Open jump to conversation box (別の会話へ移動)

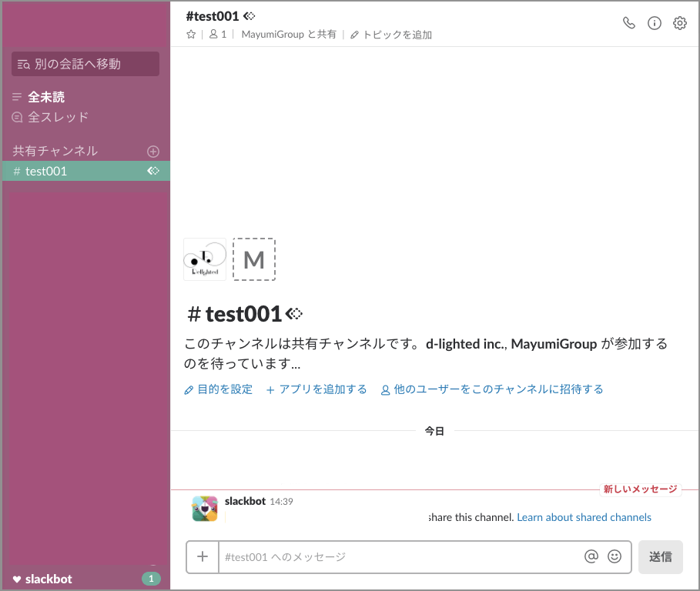[85, 64]
